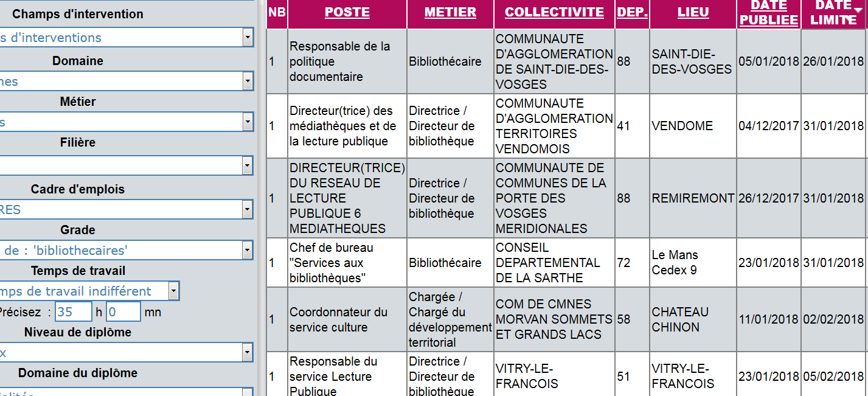Click the hours field containing 35
This screenshot has height=396, width=868.
[74, 312]
